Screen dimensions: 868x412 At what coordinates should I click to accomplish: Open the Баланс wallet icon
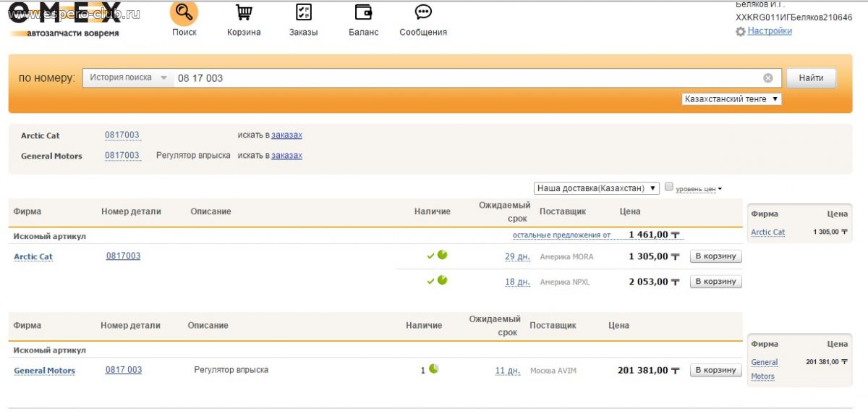(x=363, y=12)
